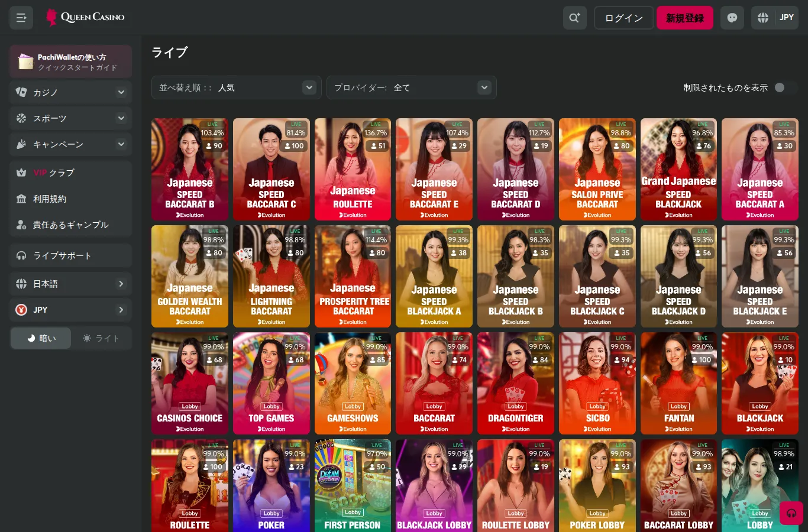Screen dimensions: 808x532
Task: Open Japanese Speed Baccarat B game
Action: (x=190, y=169)
